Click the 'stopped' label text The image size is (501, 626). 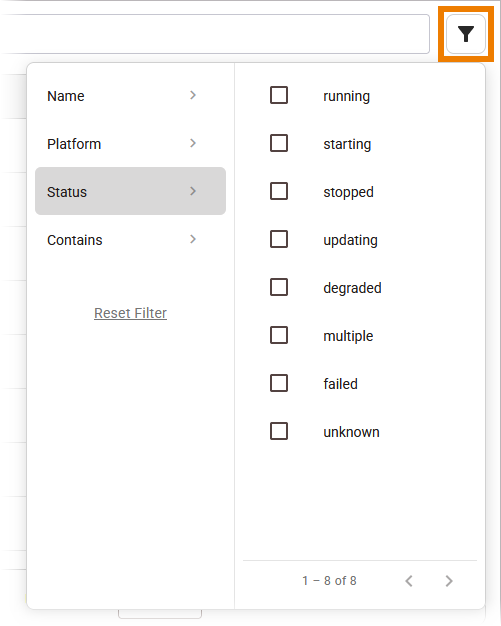pyautogui.click(x=349, y=192)
